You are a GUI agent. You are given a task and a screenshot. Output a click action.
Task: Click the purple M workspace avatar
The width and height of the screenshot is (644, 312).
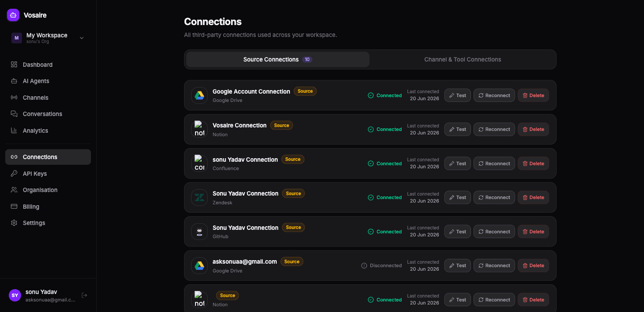point(17,38)
